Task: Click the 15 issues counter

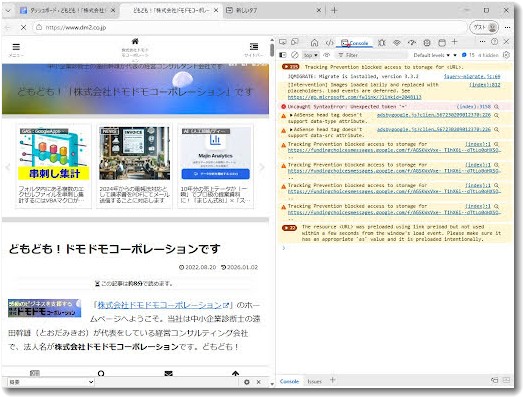Action: click(x=468, y=55)
